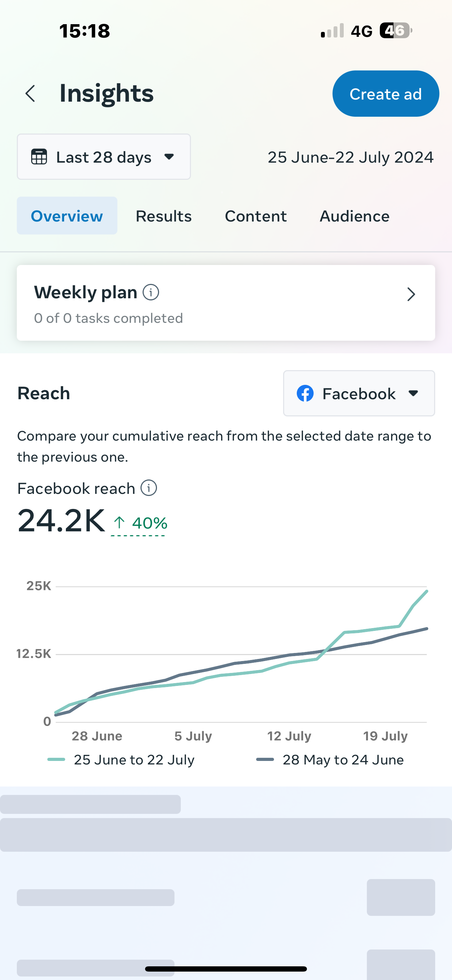This screenshot has height=980, width=452.
Task: Open the Last 28 days dropdown
Action: [104, 157]
